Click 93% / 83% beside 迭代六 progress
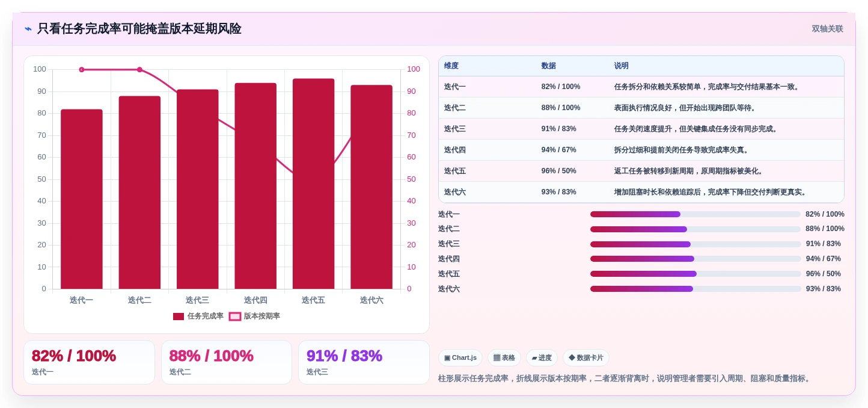The image size is (868, 408). click(x=824, y=289)
